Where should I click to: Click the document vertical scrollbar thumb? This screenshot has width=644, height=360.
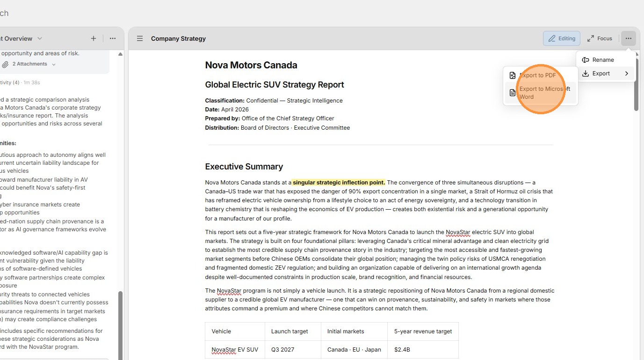click(x=636, y=84)
